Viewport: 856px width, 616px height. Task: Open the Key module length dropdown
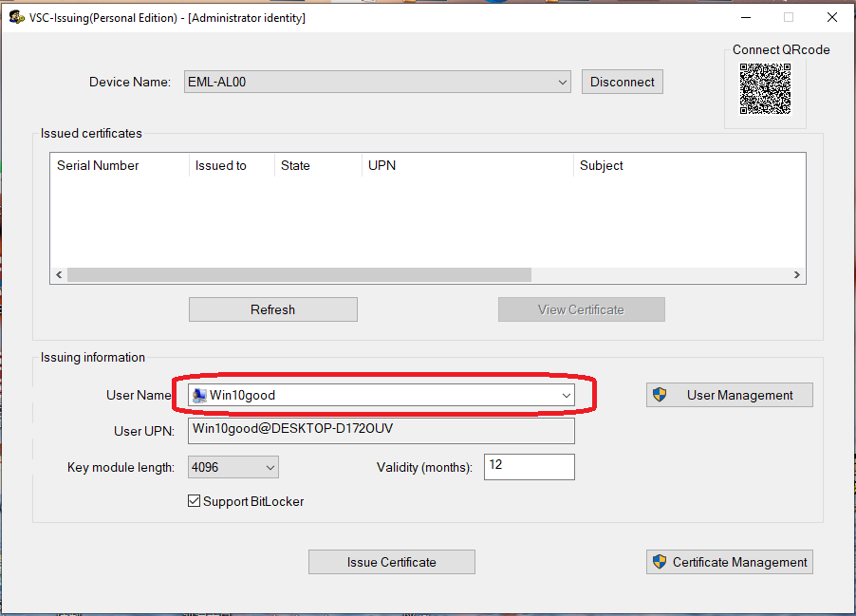coord(270,467)
